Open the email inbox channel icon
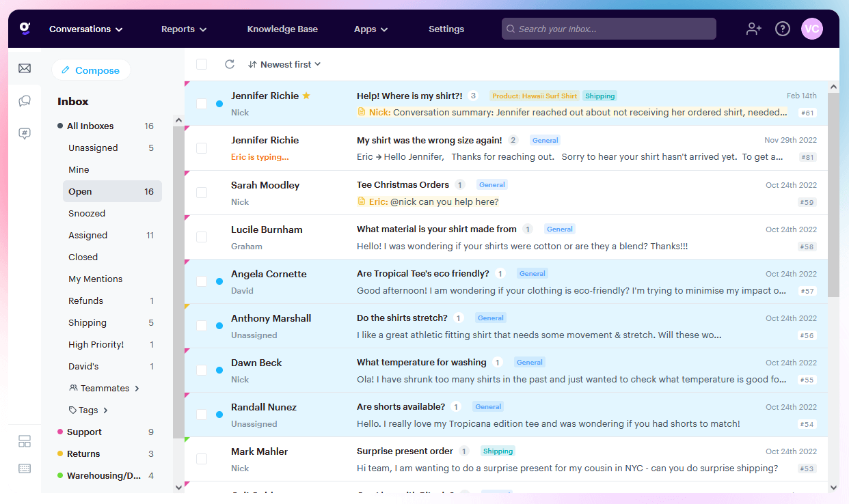The height and width of the screenshot is (504, 849). 25,68
